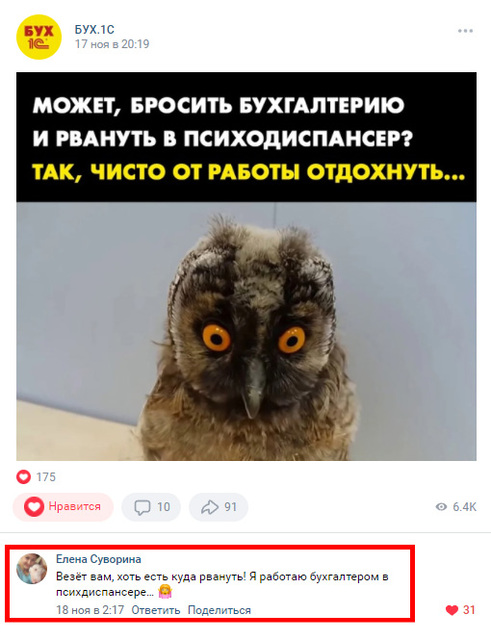Click Ответить under the comment
This screenshot has height=640, width=491.
pos(156,610)
